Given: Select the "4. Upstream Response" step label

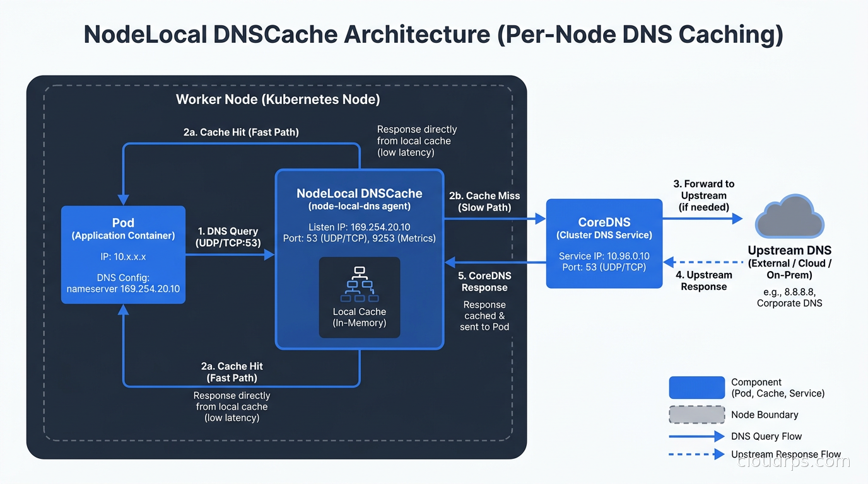Looking at the screenshot, I should click(704, 280).
